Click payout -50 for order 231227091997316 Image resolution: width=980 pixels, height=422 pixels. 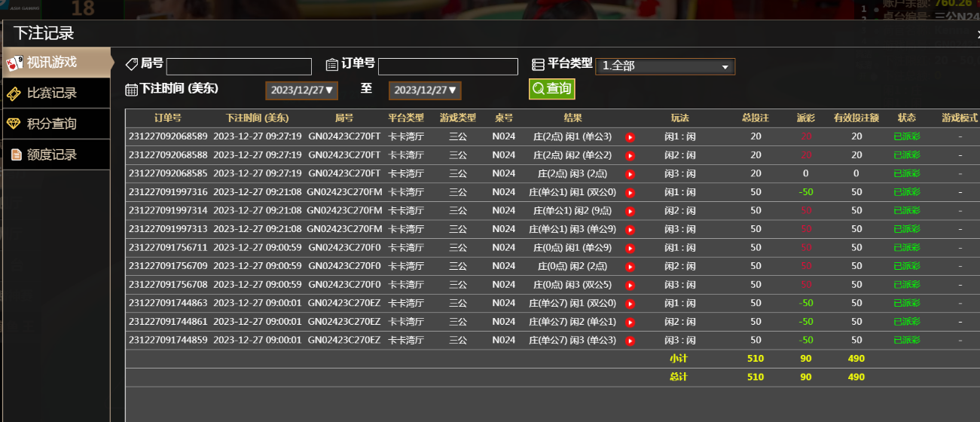point(806,192)
